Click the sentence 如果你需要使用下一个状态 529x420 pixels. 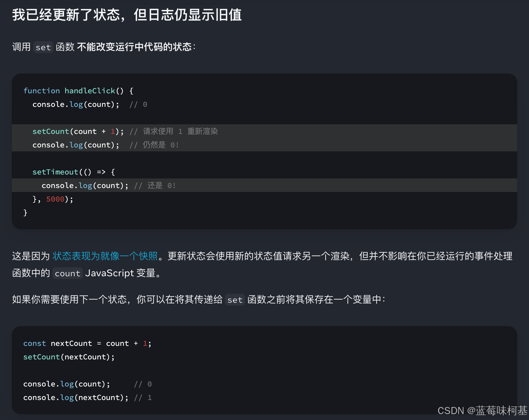69,299
